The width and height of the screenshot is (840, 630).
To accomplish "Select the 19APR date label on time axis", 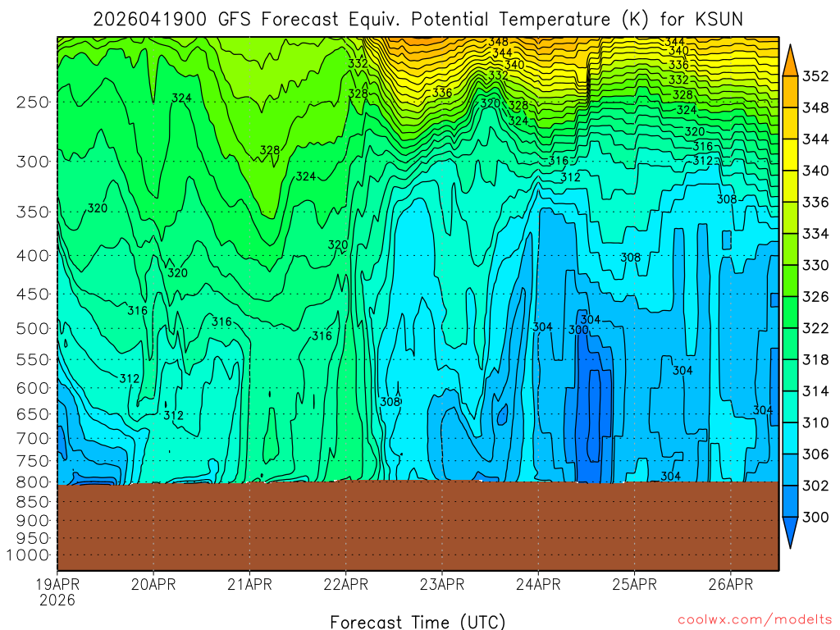I will coord(57,584).
